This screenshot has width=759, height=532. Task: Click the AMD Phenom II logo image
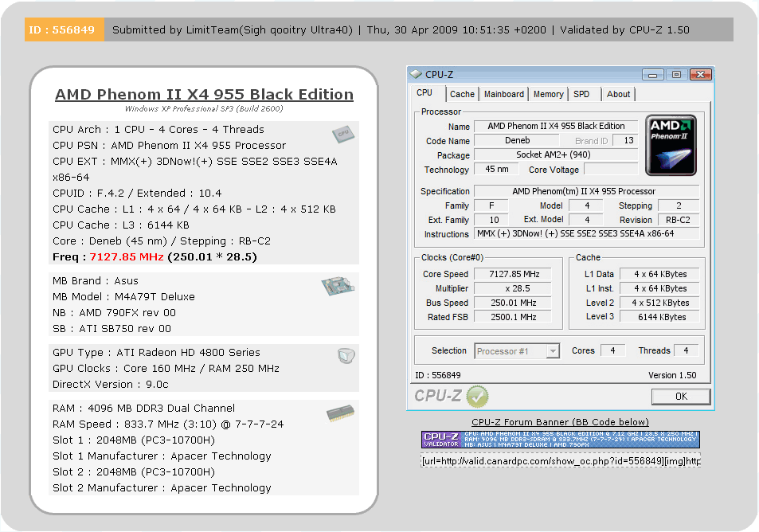(x=671, y=145)
